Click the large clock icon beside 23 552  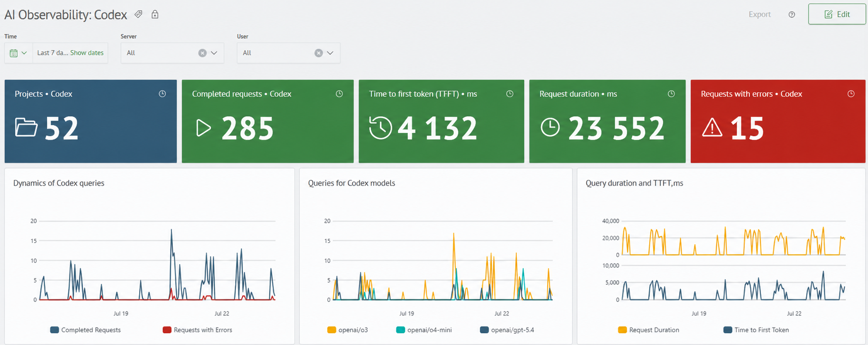(x=550, y=127)
